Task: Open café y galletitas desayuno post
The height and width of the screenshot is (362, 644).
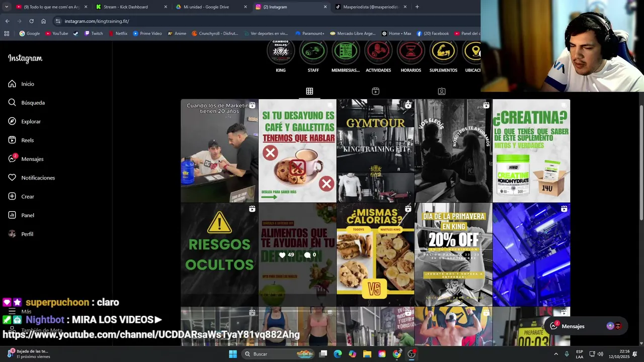Action: [297, 150]
